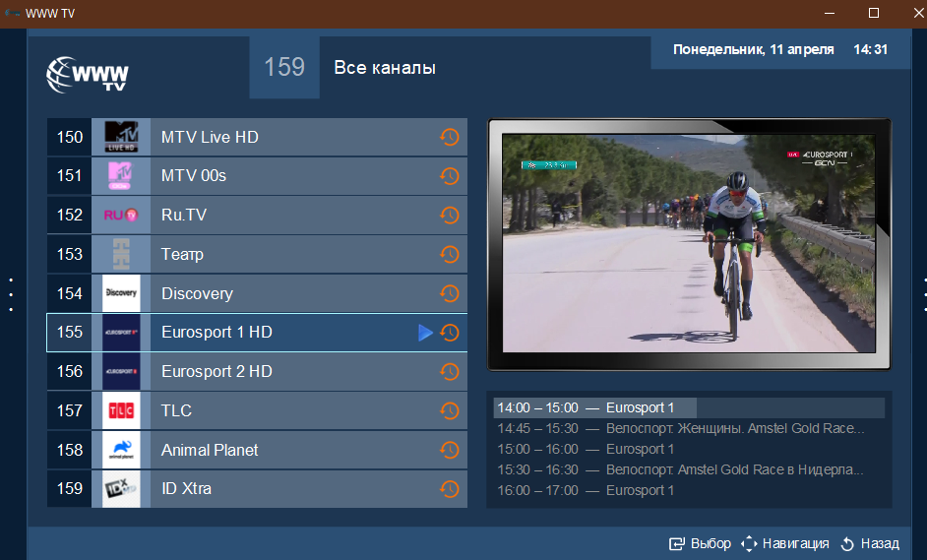
Task: Open the ID Xtra archive clock icon
Action: pos(450,489)
